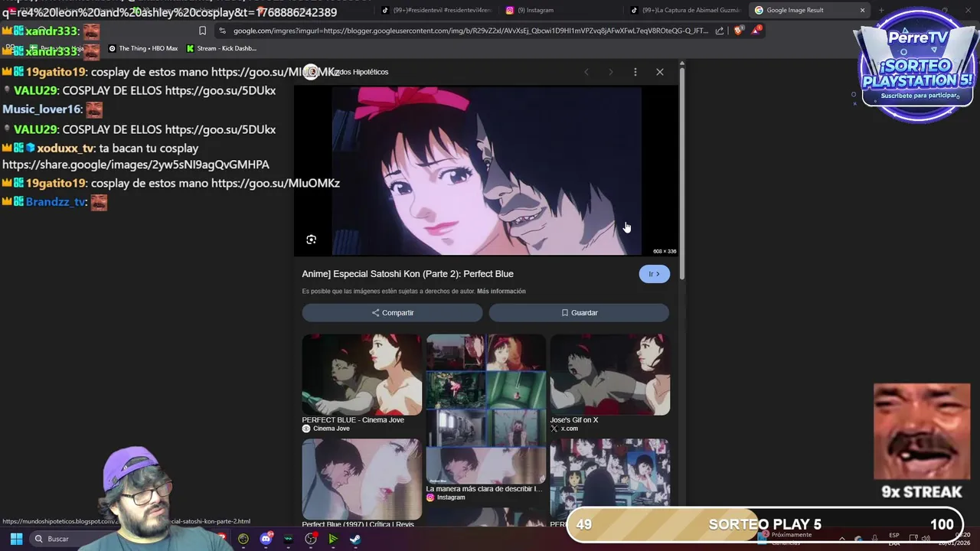
Task: Click share.google link in xoduxx_tv message
Action: coord(136,165)
